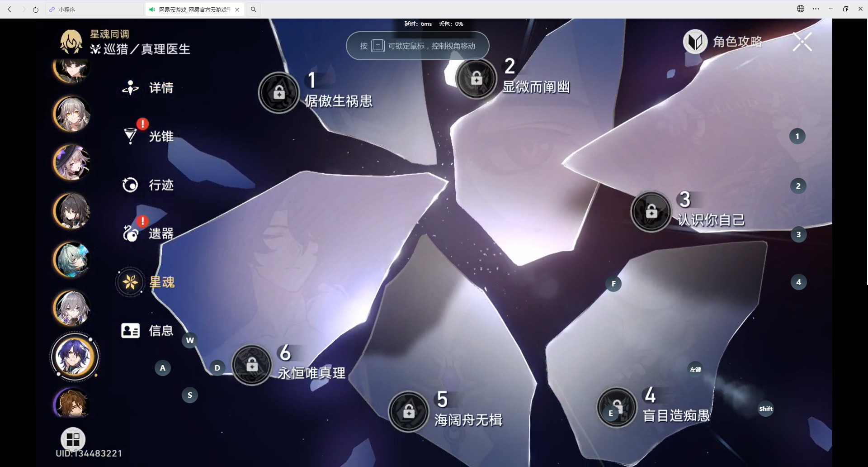The image size is (868, 467).
Task: Click the browser back arrow
Action: click(9, 9)
